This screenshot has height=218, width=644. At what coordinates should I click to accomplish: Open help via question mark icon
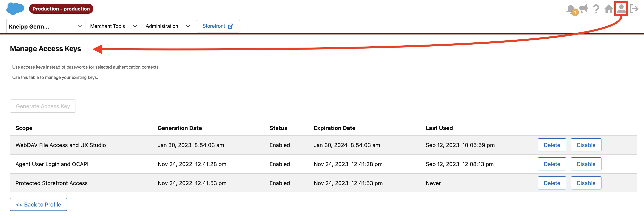pyautogui.click(x=596, y=9)
